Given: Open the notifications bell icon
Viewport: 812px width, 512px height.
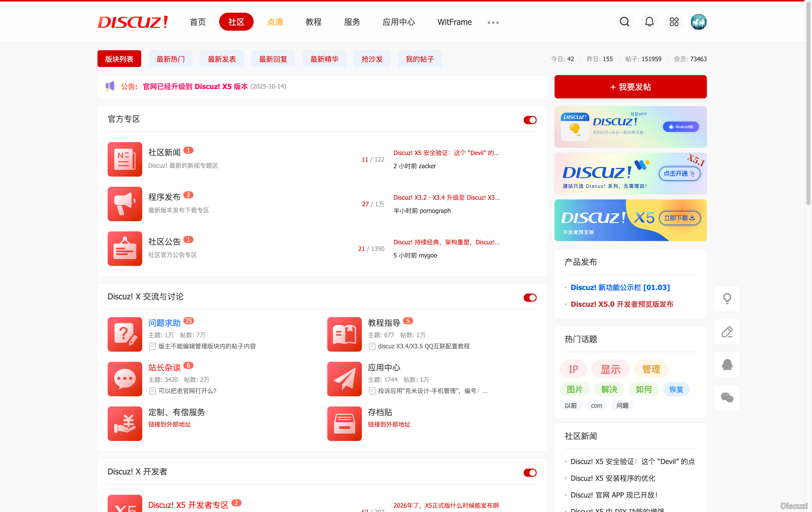Looking at the screenshot, I should point(649,22).
